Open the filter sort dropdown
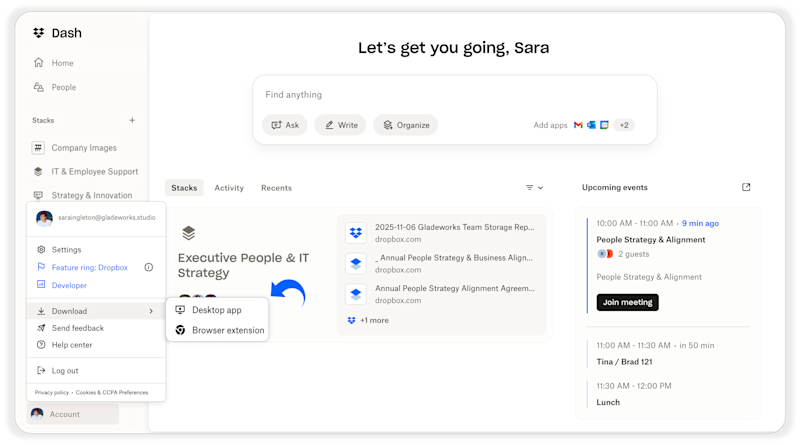This screenshot has height=445, width=800. pyautogui.click(x=534, y=188)
